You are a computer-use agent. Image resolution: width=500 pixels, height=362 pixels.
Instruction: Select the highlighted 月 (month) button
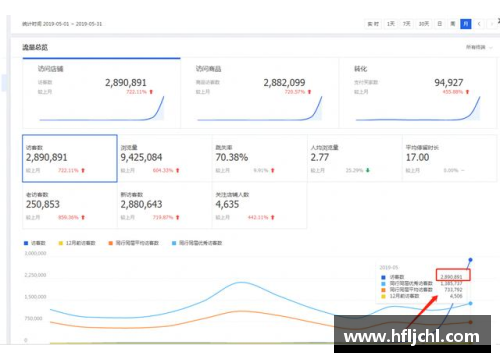[466, 24]
